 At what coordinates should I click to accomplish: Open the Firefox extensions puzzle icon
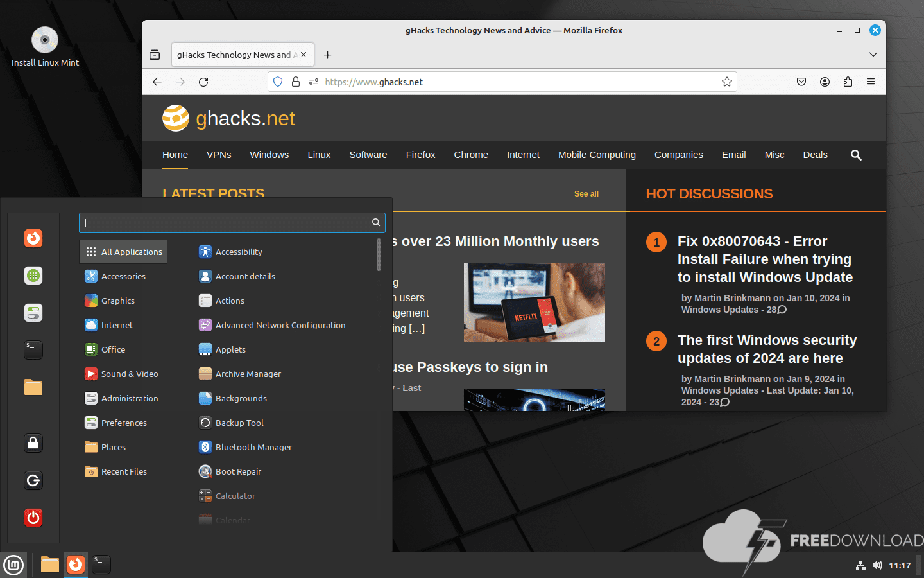(848, 82)
